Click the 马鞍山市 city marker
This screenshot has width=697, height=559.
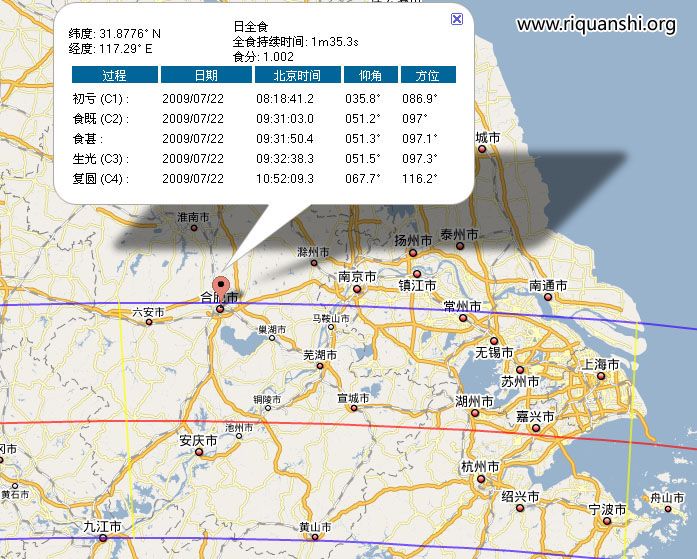(x=331, y=327)
